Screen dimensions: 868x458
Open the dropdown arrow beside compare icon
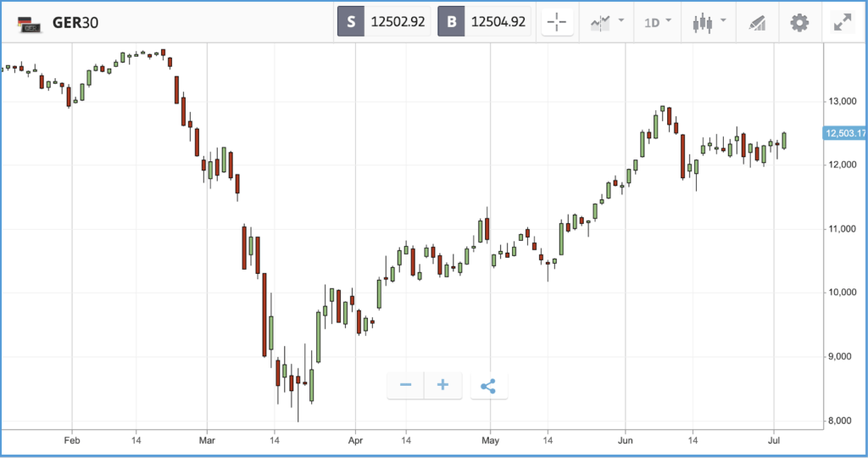pyautogui.click(x=621, y=20)
